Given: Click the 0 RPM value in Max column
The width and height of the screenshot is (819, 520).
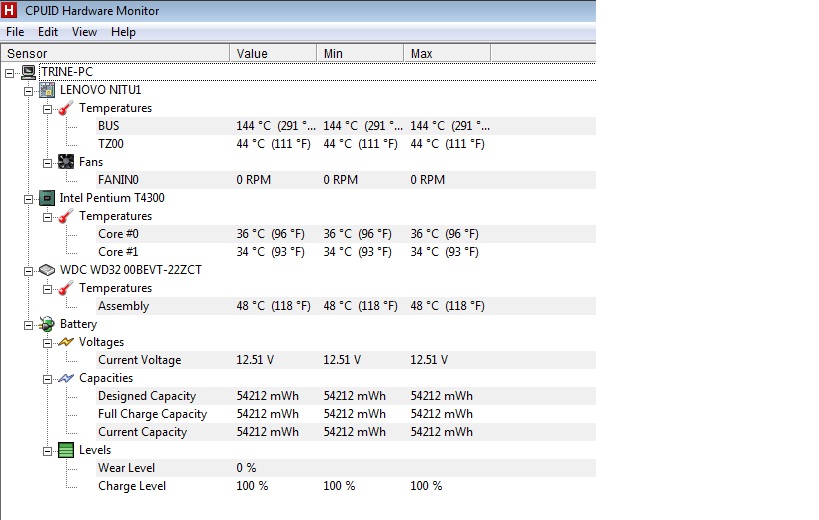Looking at the screenshot, I should (x=428, y=180).
